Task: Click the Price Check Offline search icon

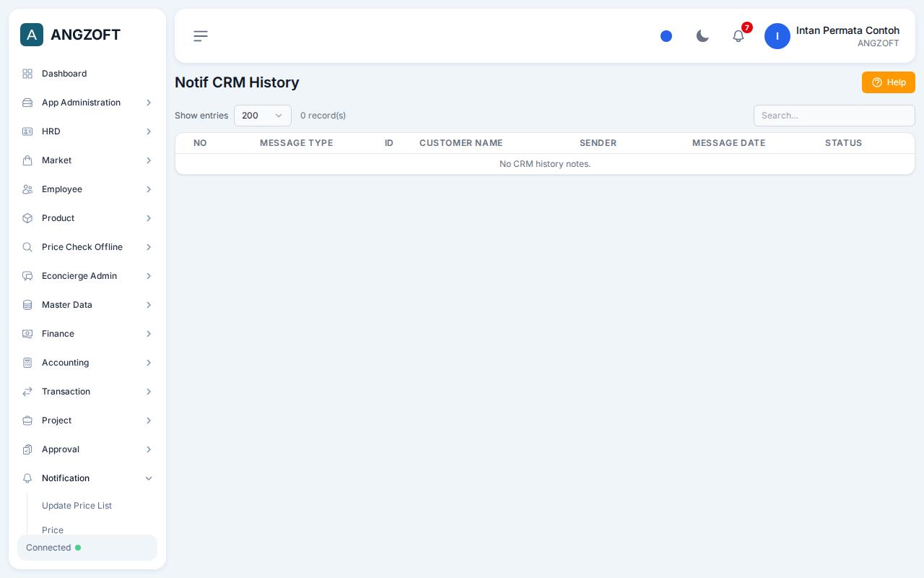Action: point(27,247)
